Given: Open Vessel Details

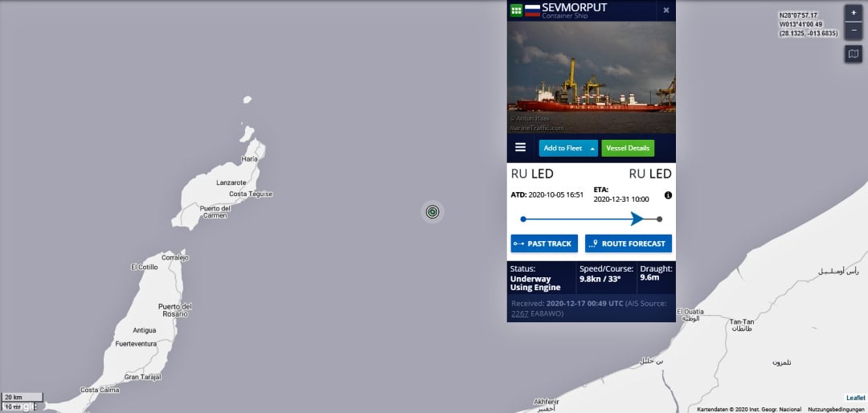Looking at the screenshot, I should tap(628, 149).
